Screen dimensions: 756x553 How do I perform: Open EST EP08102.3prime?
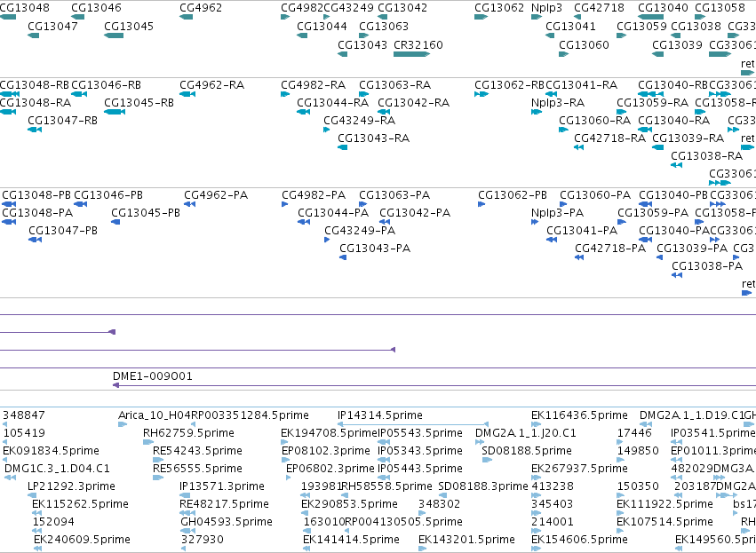click(326, 451)
